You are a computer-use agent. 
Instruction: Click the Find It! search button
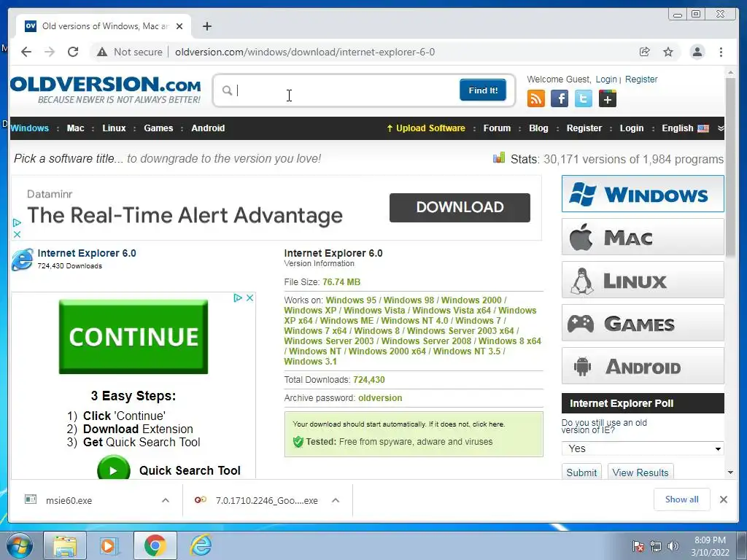click(x=483, y=90)
